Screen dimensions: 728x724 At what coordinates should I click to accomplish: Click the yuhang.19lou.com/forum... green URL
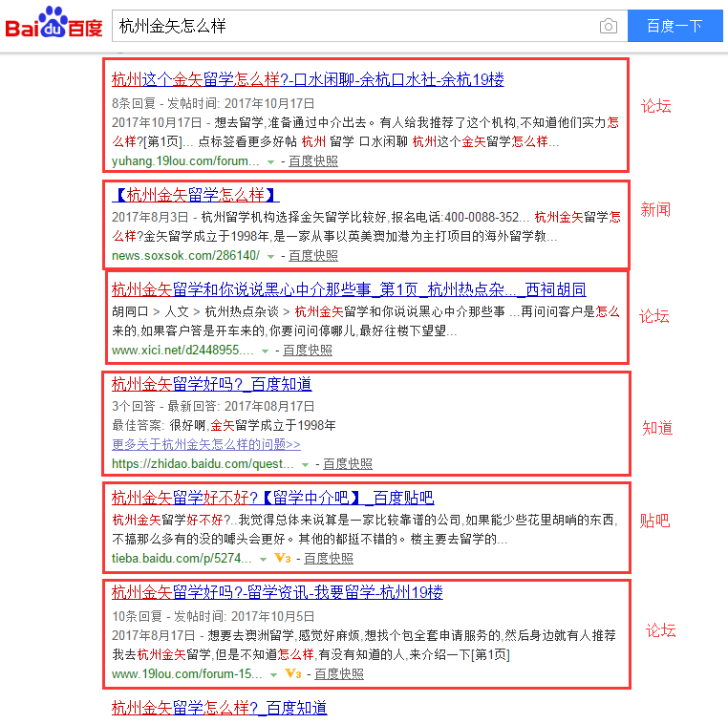[185, 161]
